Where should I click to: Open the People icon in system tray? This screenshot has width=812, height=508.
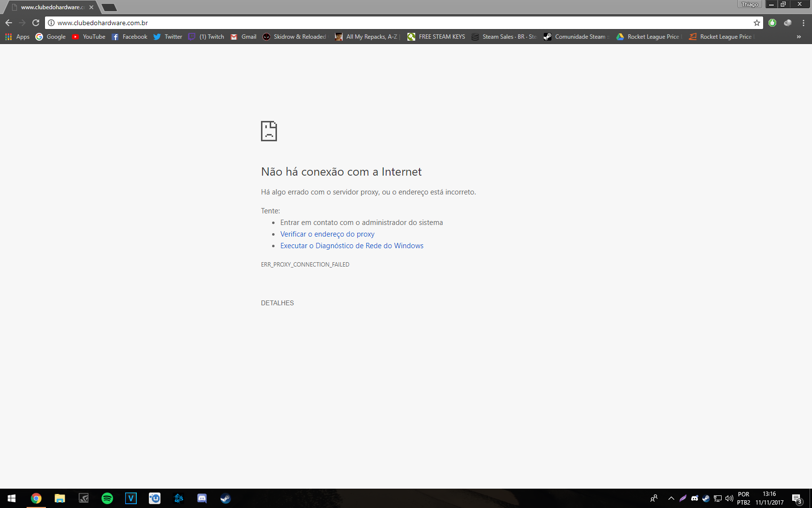pos(654,498)
